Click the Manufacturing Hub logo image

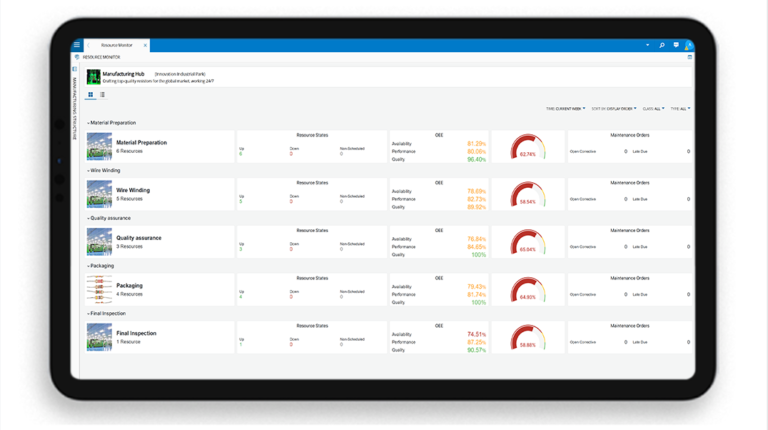click(93, 76)
